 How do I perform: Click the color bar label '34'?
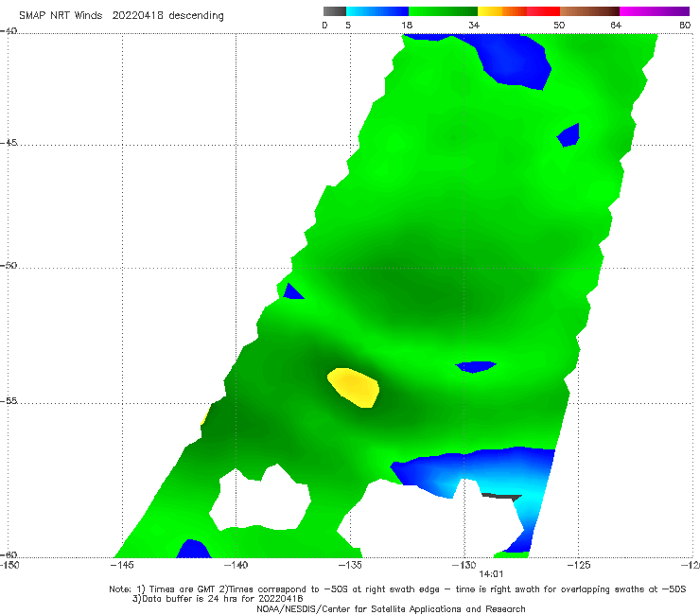pyautogui.click(x=474, y=25)
